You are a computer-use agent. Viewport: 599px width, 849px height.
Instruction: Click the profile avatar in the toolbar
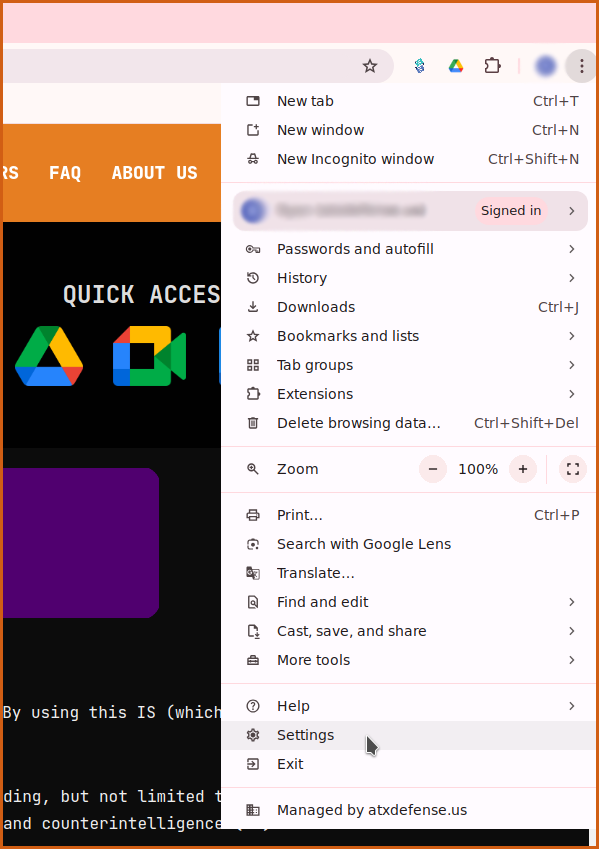point(545,66)
